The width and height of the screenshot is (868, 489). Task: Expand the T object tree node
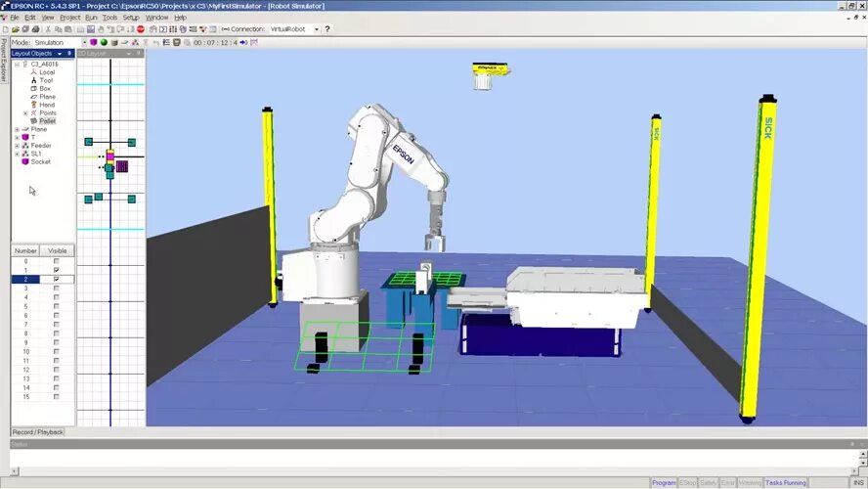[18, 137]
